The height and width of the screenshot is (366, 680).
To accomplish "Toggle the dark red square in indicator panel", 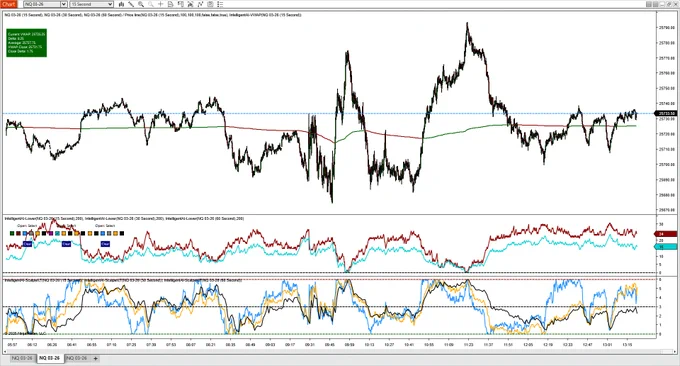I will 18,233.
